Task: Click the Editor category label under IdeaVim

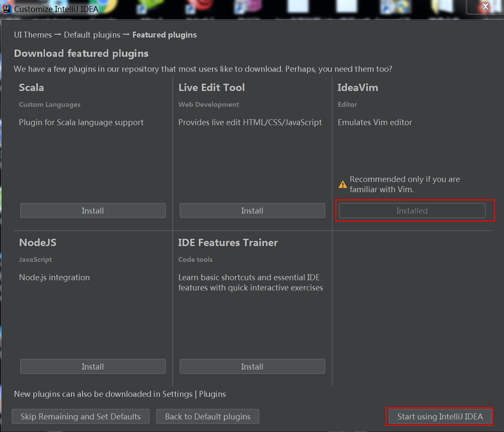Action: tap(347, 104)
